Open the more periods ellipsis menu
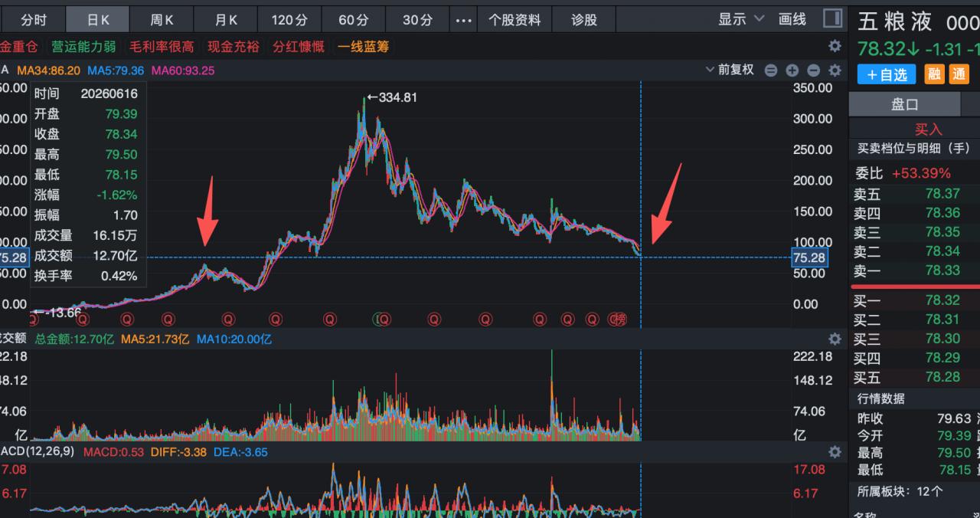Screen dimensions: 980x518 tap(463, 20)
